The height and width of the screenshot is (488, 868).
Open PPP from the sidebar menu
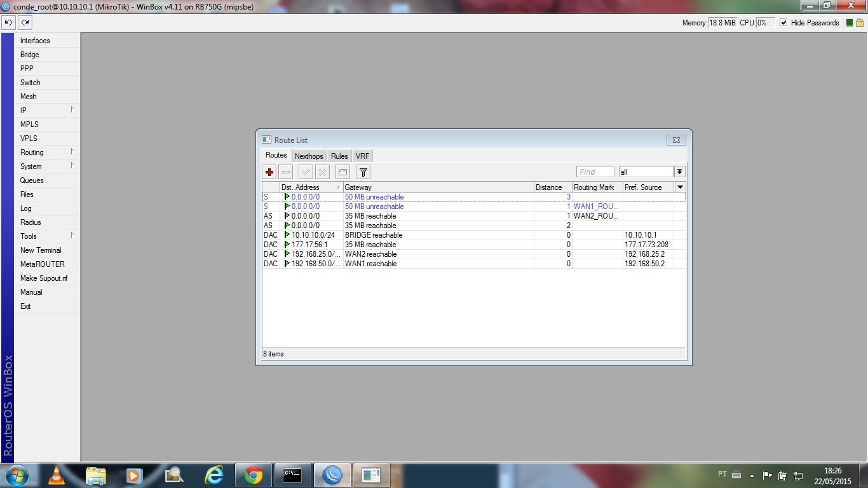tap(48, 69)
